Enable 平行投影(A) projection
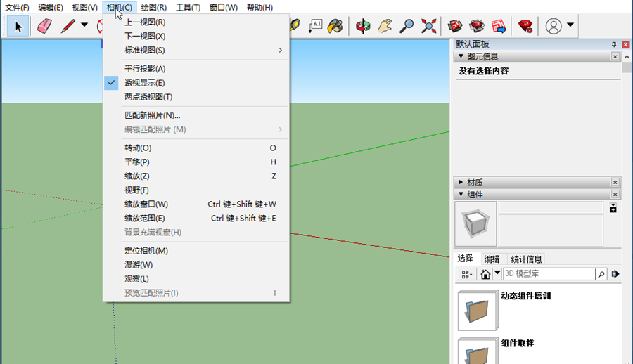Viewport: 633px width, 364px height. coord(196,69)
